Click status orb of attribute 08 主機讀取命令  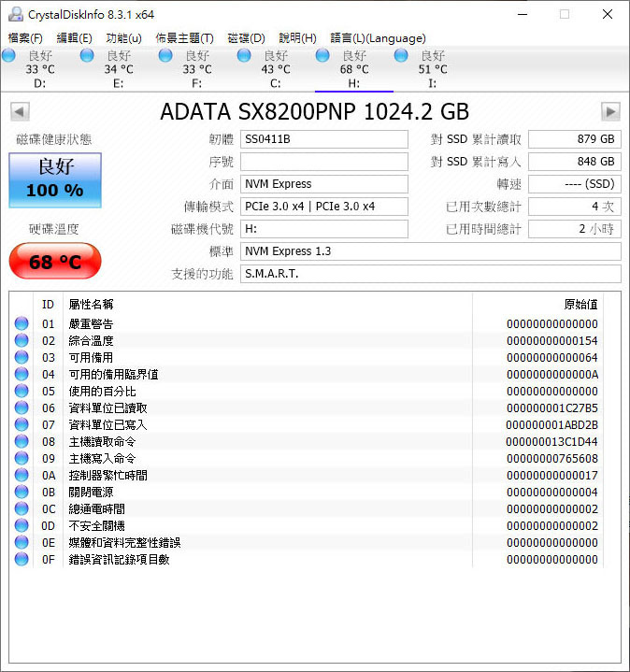click(x=21, y=441)
